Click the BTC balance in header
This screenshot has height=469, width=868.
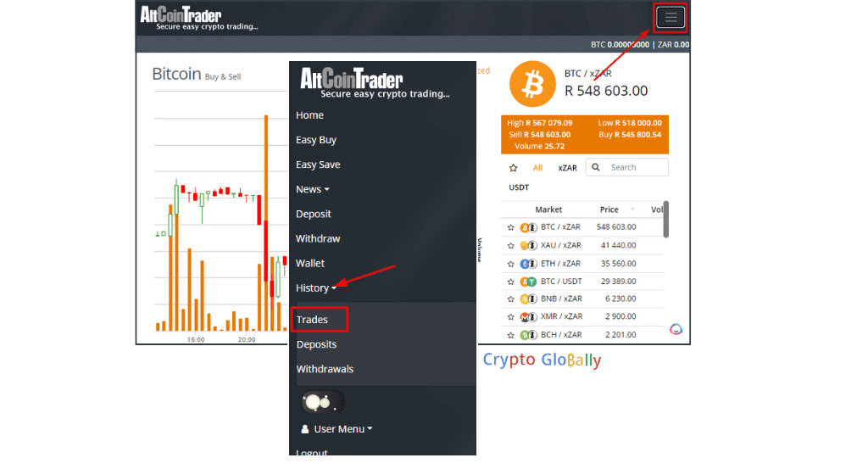pos(620,45)
